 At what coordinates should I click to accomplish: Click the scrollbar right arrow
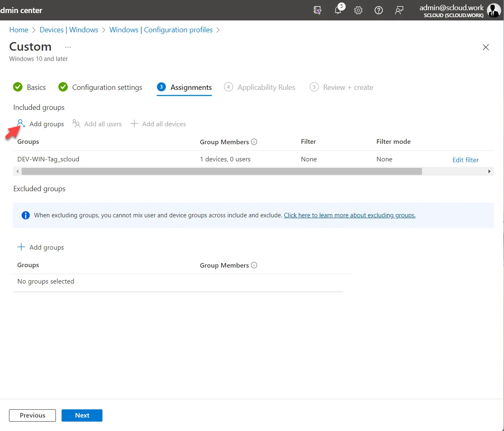pyautogui.click(x=489, y=172)
